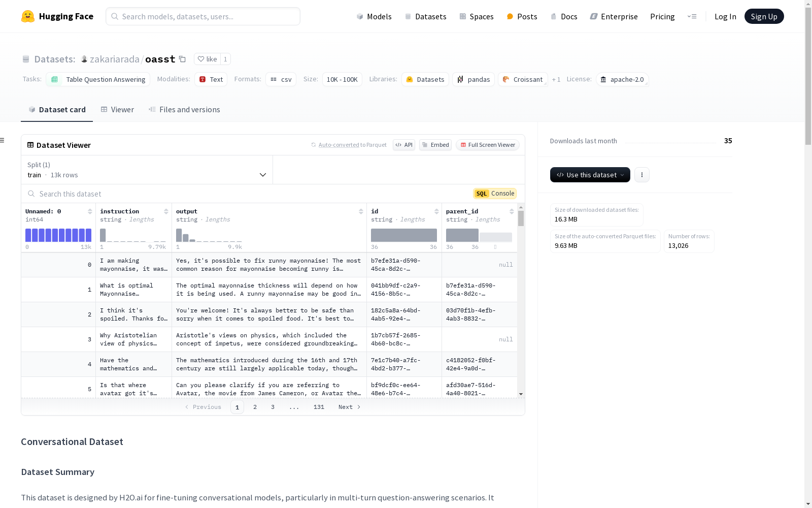Click sort icon on output column
This screenshot has height=508, width=812.
(361, 211)
